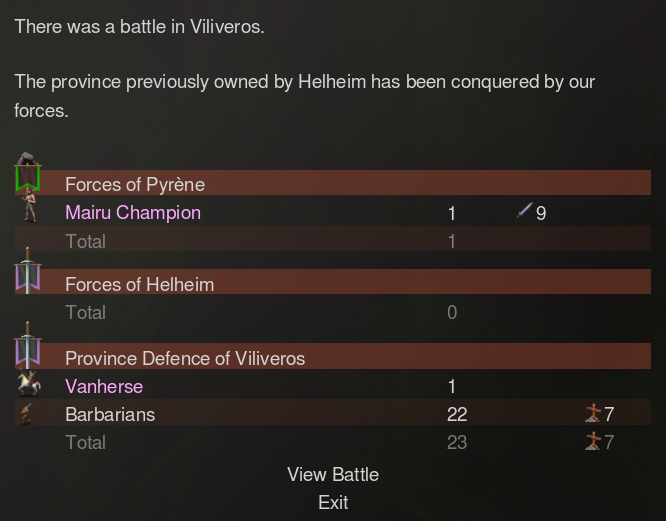Click the Pyrène Total row
Viewport: 666px width, 521px height.
tap(333, 239)
